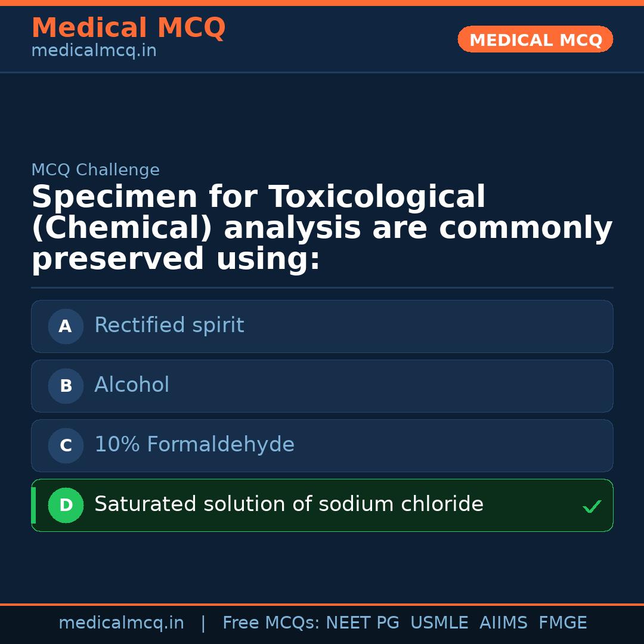The height and width of the screenshot is (644, 644).
Task: Visit medicalmcq.in link below the header title
Action: point(94,51)
